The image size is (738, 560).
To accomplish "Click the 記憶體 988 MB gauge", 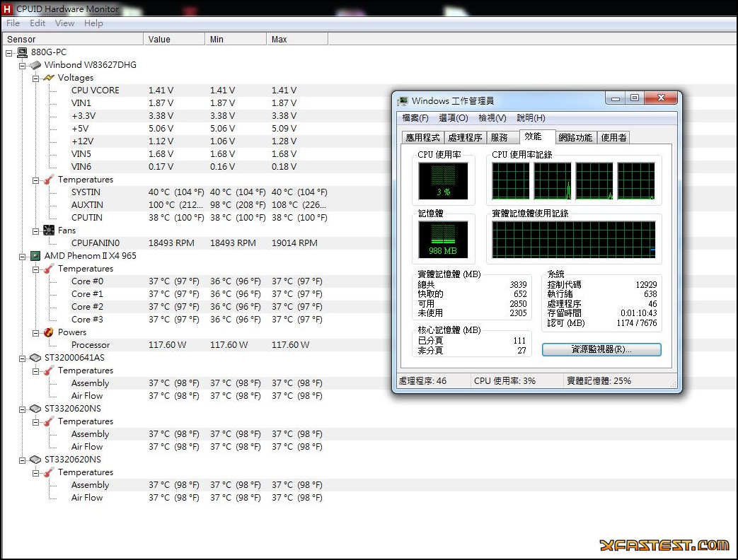I will point(443,240).
